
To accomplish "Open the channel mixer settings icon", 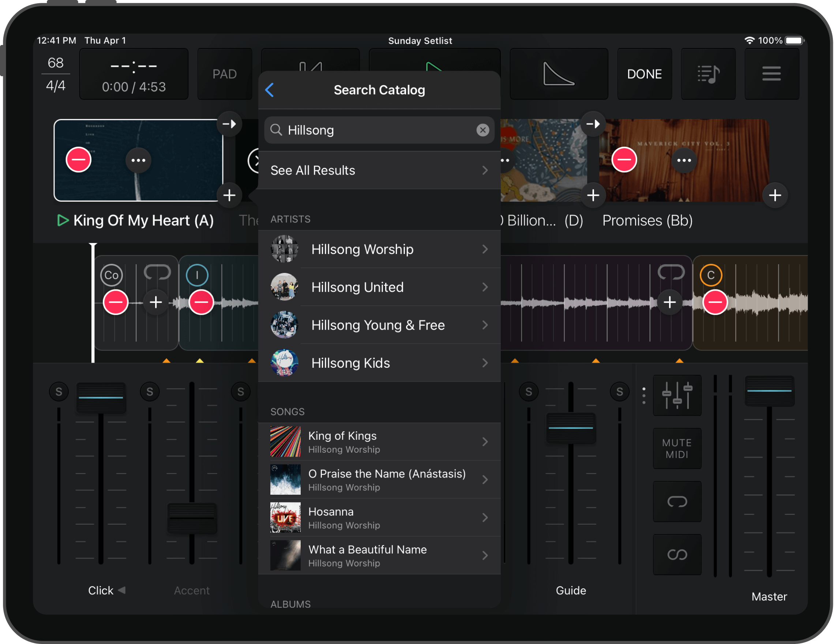I will (x=677, y=395).
